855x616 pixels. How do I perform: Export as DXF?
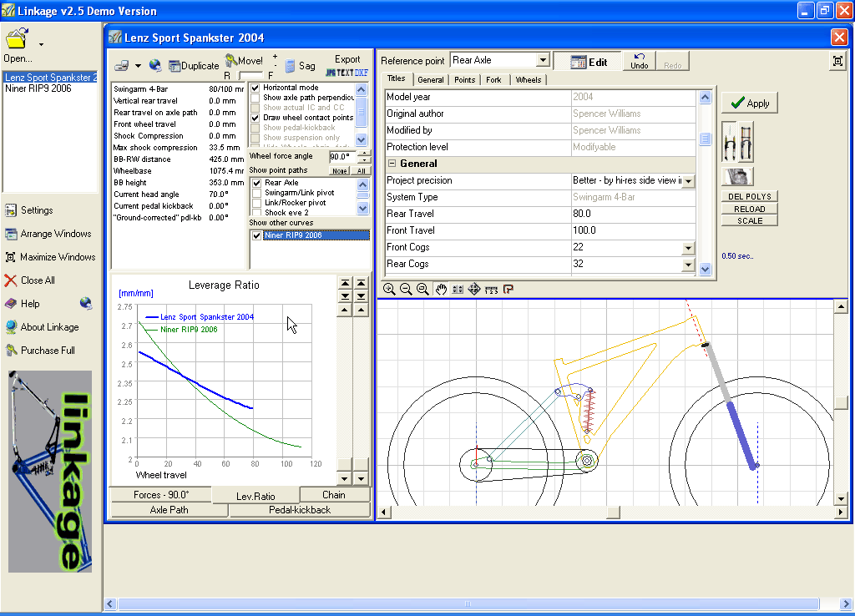[x=362, y=73]
